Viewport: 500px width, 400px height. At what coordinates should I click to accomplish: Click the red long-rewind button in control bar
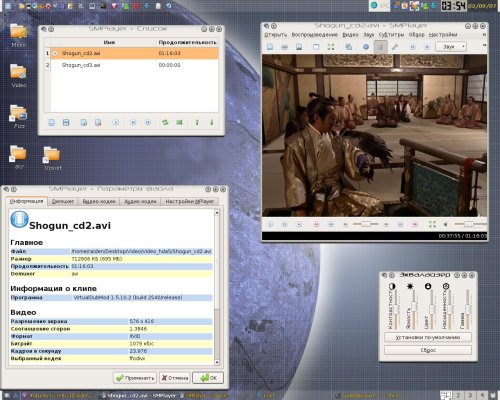click(316, 224)
